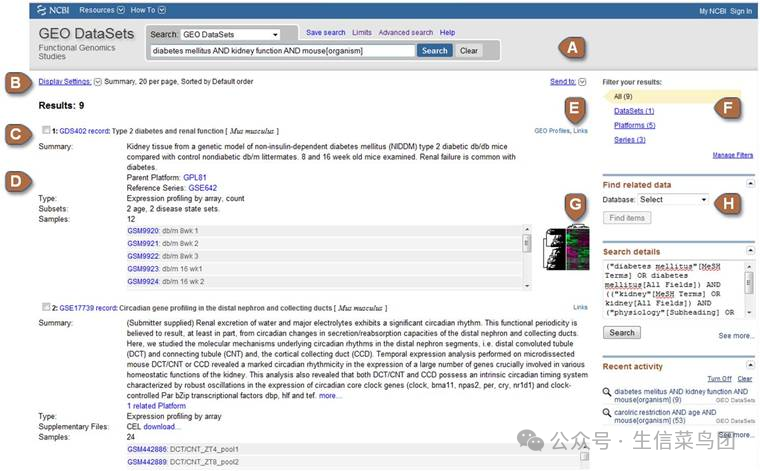Open 1 related Platform link

pos(156,406)
